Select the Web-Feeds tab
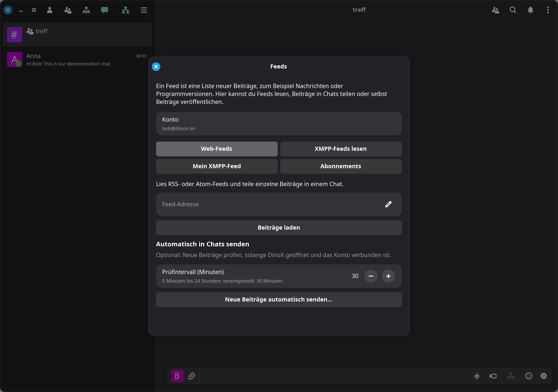 [x=217, y=149]
